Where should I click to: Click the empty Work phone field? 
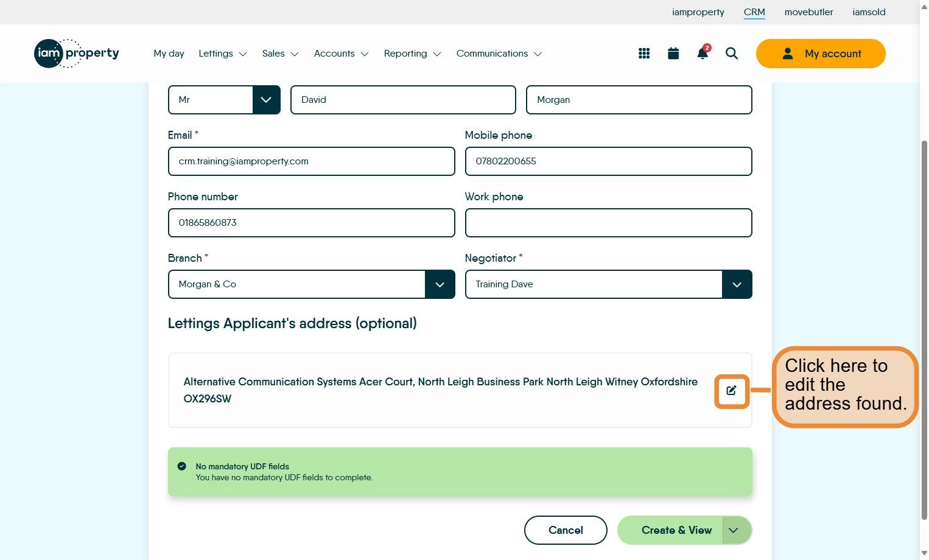(x=608, y=223)
